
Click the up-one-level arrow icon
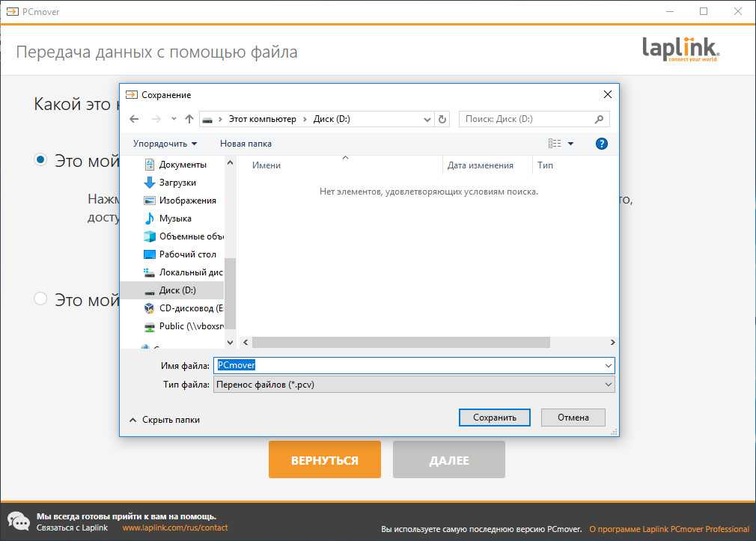(189, 119)
